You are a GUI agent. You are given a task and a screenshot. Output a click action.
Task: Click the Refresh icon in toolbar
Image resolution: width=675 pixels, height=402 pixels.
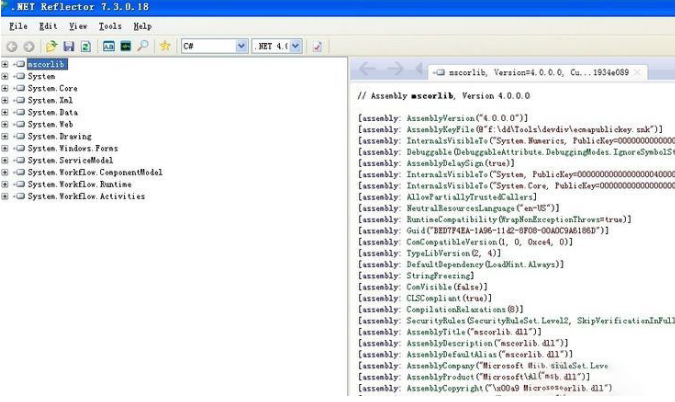(85, 46)
